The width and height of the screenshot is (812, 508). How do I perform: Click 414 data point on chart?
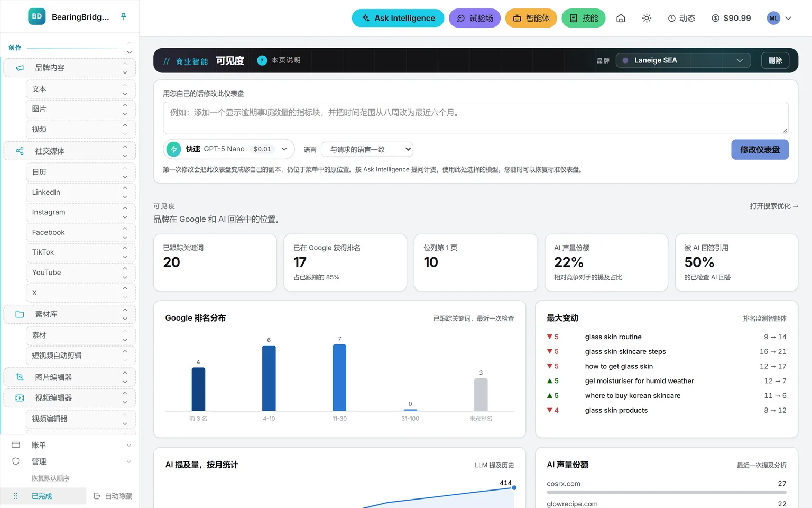pyautogui.click(x=514, y=488)
